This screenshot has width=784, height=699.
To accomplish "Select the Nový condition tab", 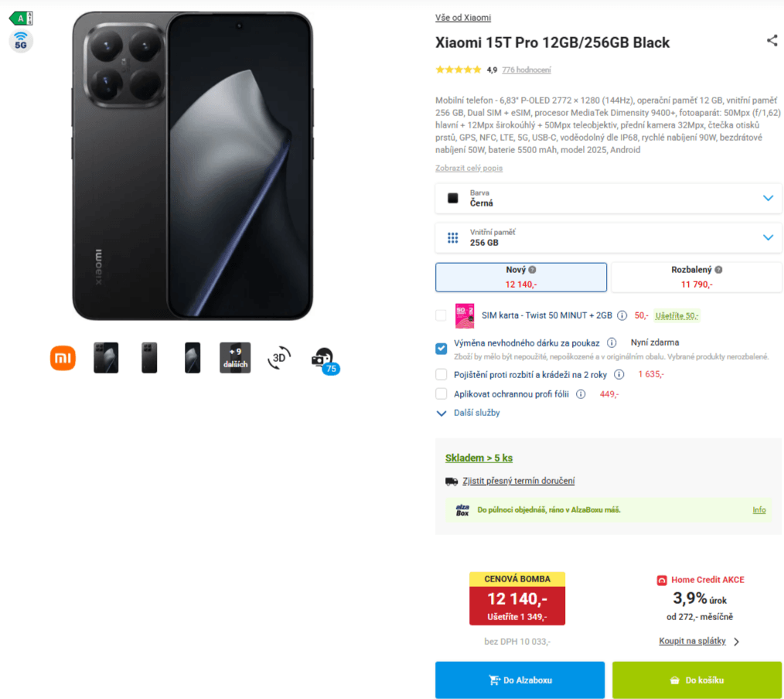I will (x=520, y=278).
